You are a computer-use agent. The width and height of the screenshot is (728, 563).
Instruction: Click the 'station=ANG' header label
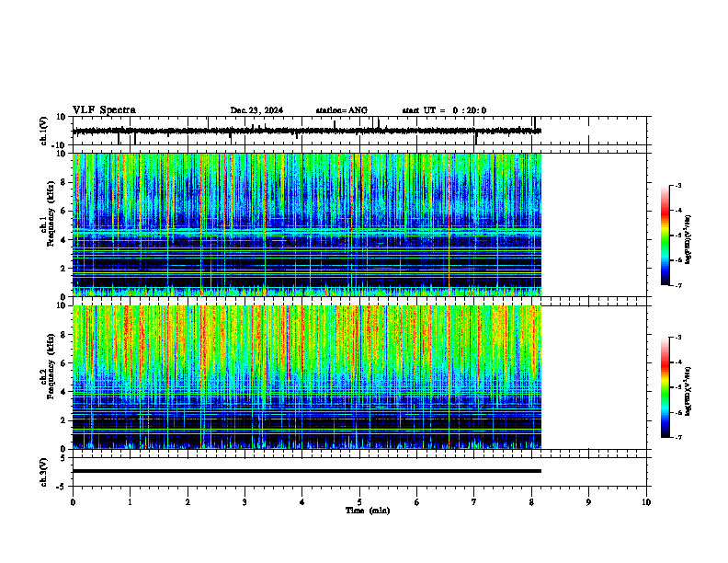(x=341, y=110)
